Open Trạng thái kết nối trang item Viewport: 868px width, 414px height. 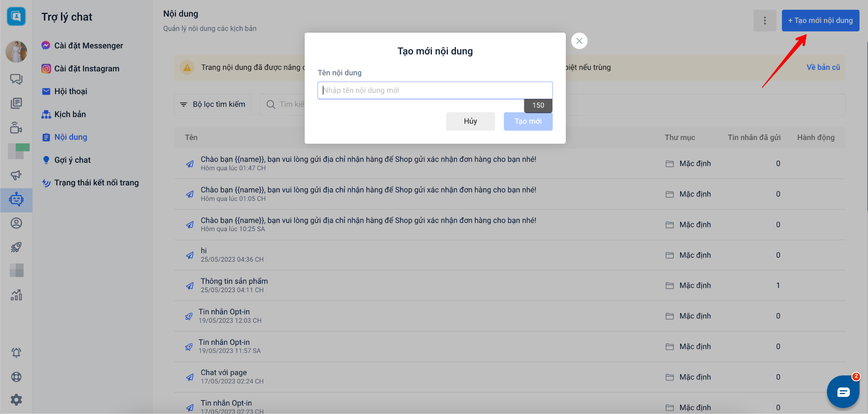click(90, 183)
